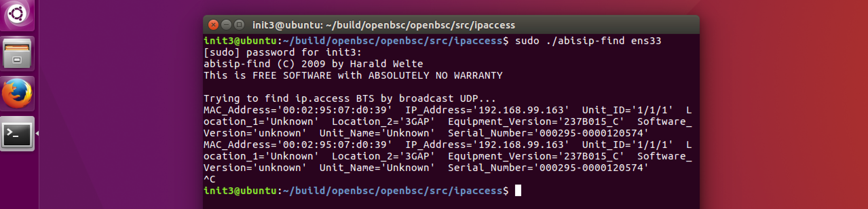Click the "Trying to find ip.access BTS" line
The width and height of the screenshot is (868, 209).
[x=288, y=99]
